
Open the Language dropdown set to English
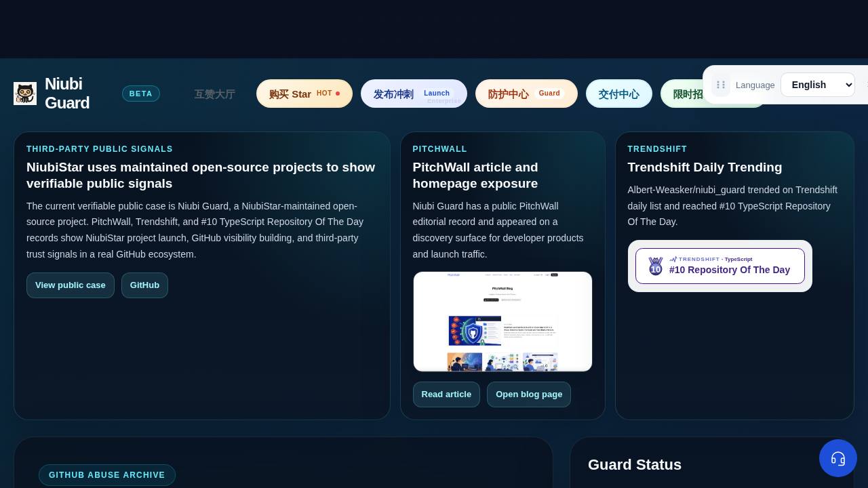(x=818, y=85)
